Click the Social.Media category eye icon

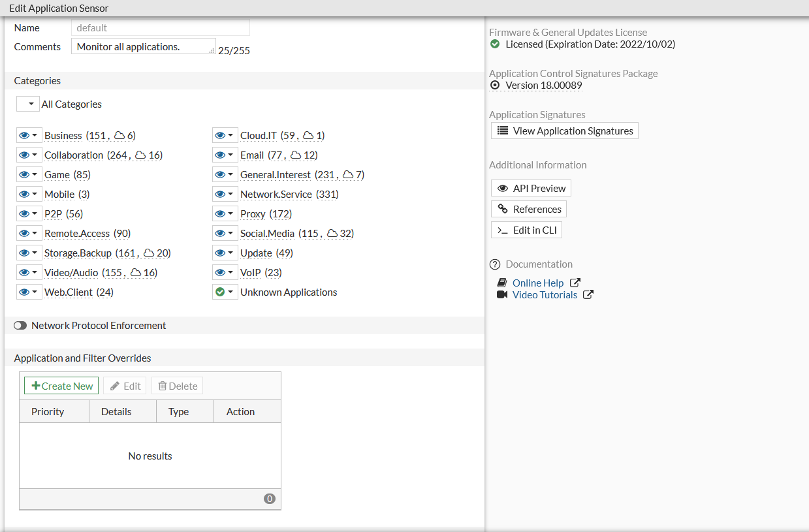pos(221,234)
